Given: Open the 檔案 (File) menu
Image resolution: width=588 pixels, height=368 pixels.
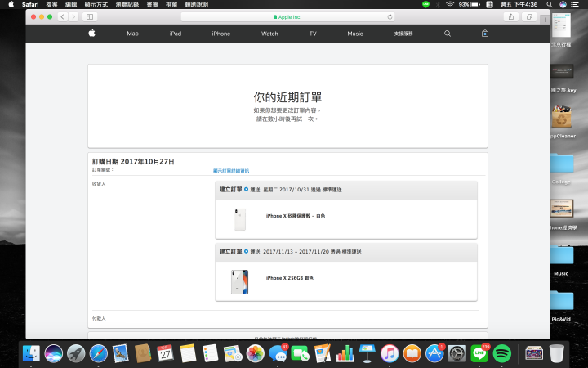Looking at the screenshot, I should pyautogui.click(x=51, y=5).
